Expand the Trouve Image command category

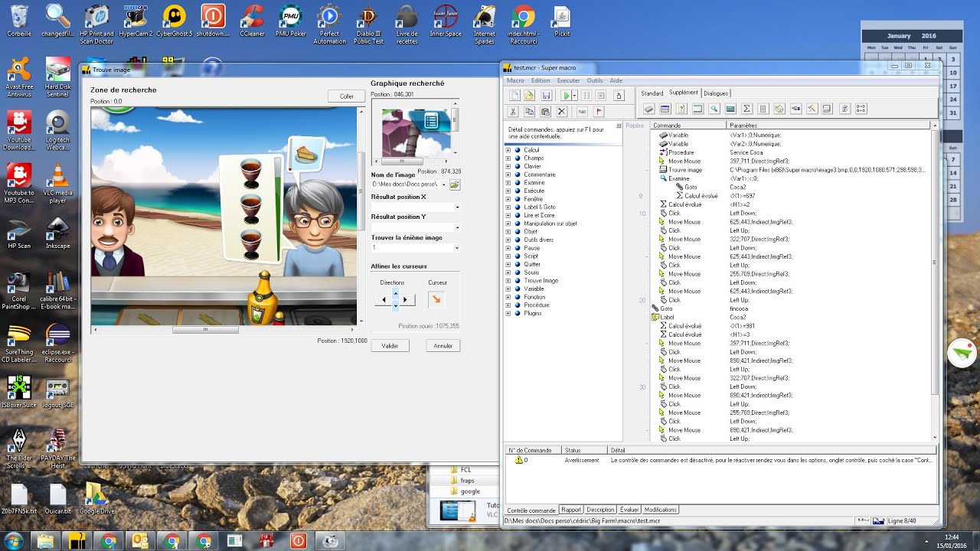508,281
